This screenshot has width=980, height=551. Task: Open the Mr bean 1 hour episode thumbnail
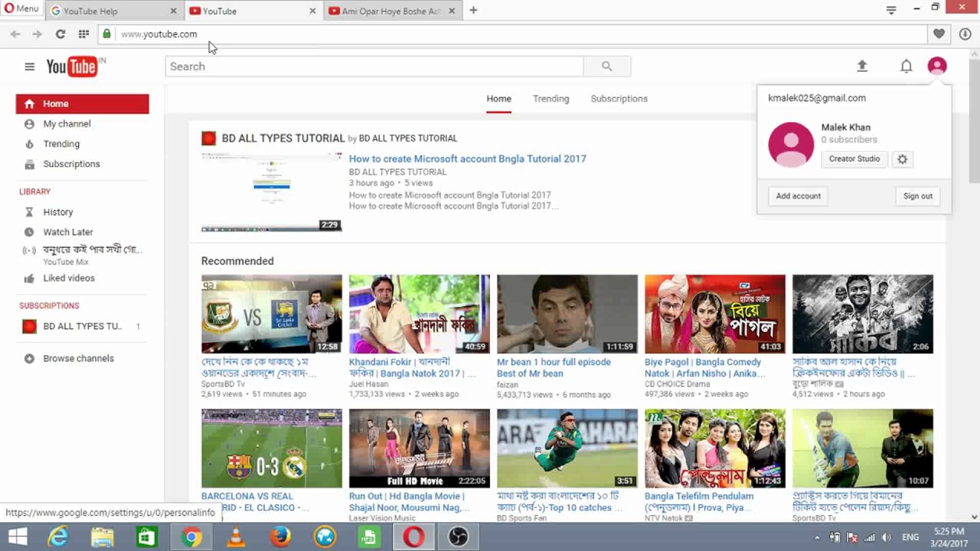coord(567,315)
